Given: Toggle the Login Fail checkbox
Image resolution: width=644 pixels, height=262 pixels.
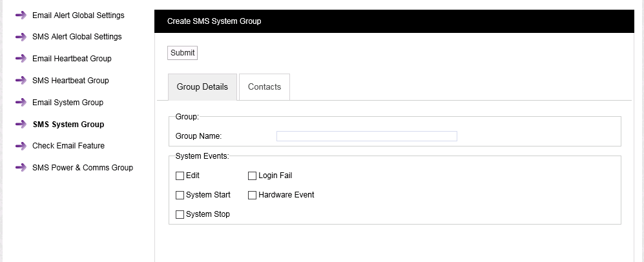Looking at the screenshot, I should 253,176.
